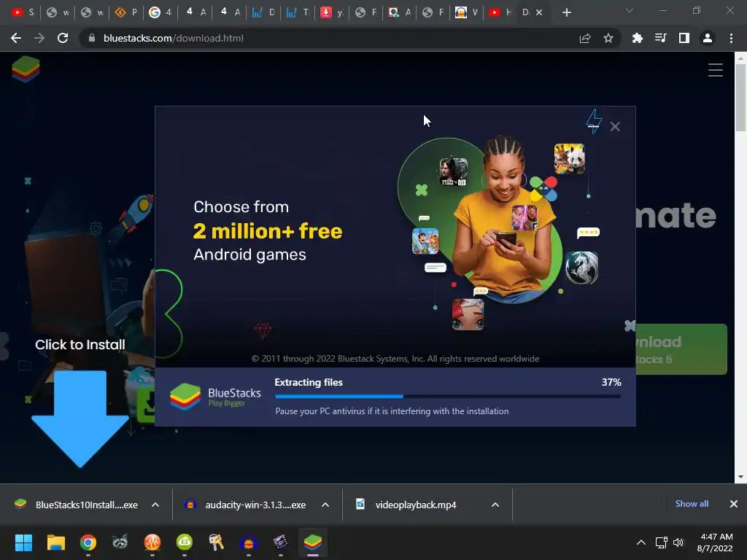Click the Extracting files progress bar
Image resolution: width=747 pixels, height=560 pixels.
pos(448,396)
